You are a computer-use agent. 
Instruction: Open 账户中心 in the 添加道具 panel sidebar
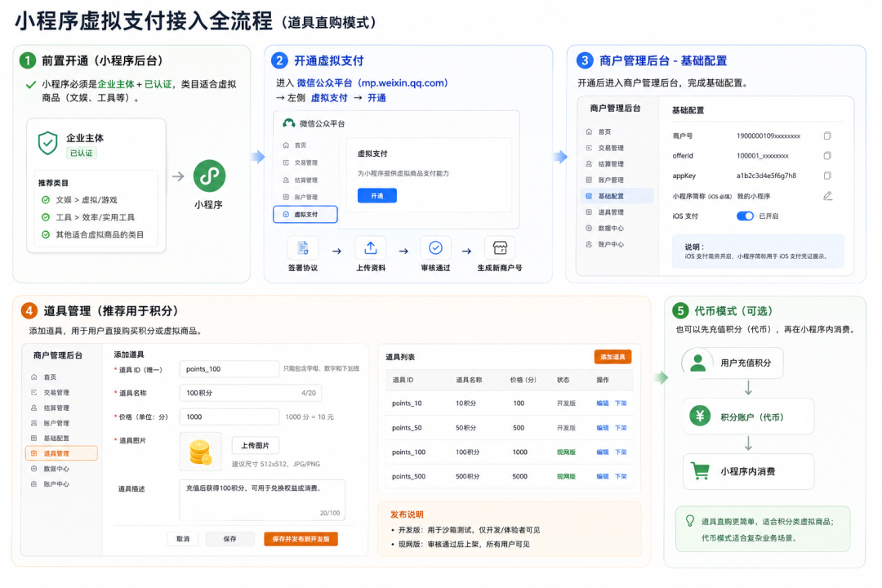tap(50, 484)
